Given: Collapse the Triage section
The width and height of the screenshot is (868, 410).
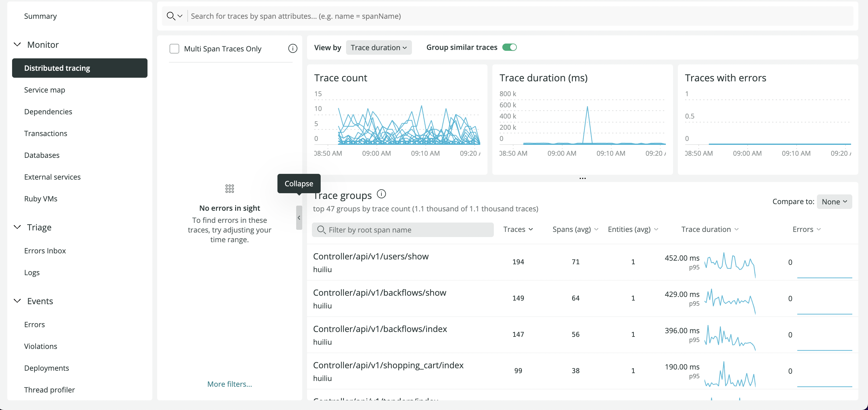Looking at the screenshot, I should [17, 227].
